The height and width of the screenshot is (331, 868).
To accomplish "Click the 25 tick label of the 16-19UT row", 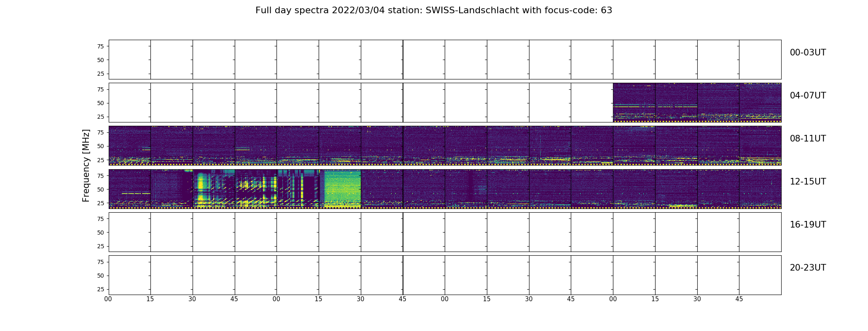I will click(100, 246).
